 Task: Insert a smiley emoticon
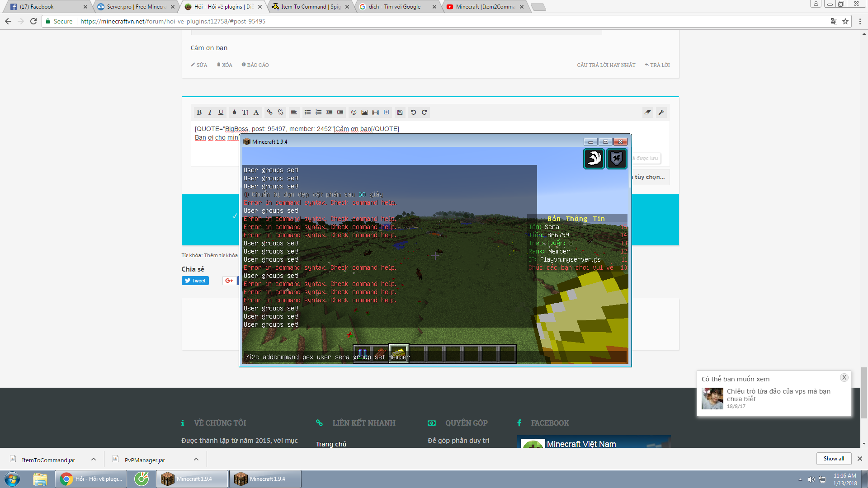pyautogui.click(x=354, y=113)
